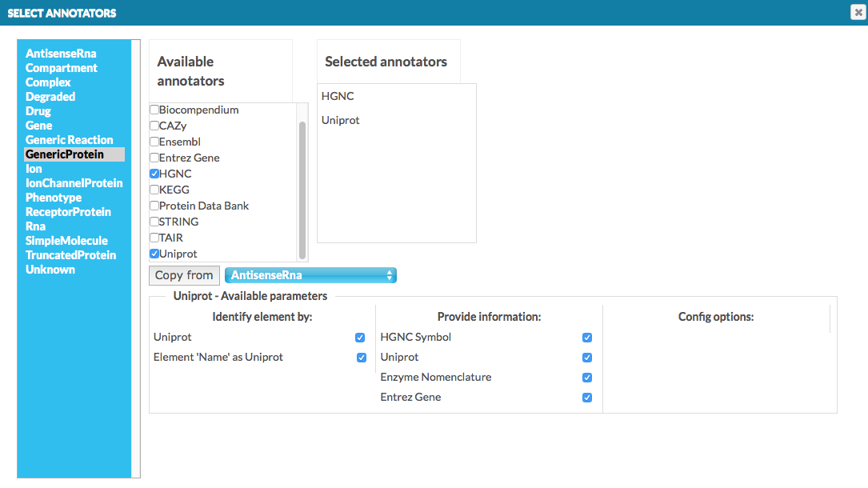This screenshot has width=868, height=488.
Task: Check the CAZy annotator
Action: coord(154,126)
